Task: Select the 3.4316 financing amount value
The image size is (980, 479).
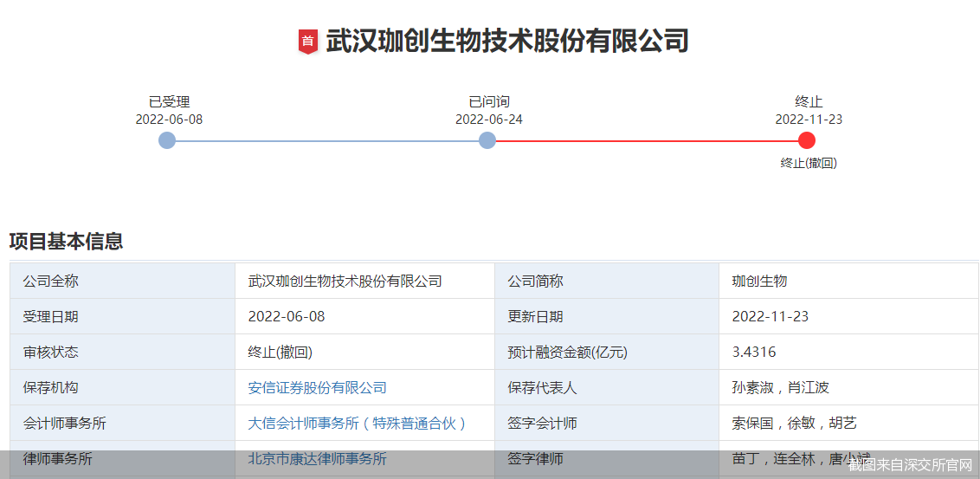Action: (753, 353)
